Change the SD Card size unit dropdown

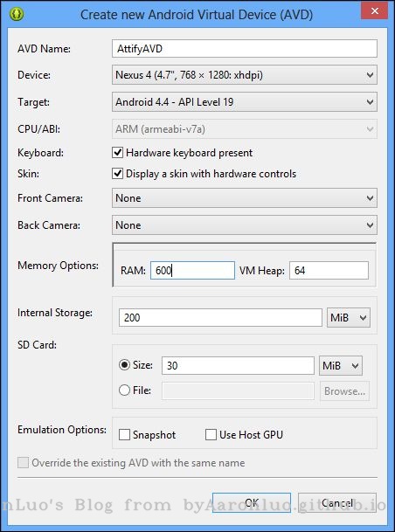pos(340,366)
